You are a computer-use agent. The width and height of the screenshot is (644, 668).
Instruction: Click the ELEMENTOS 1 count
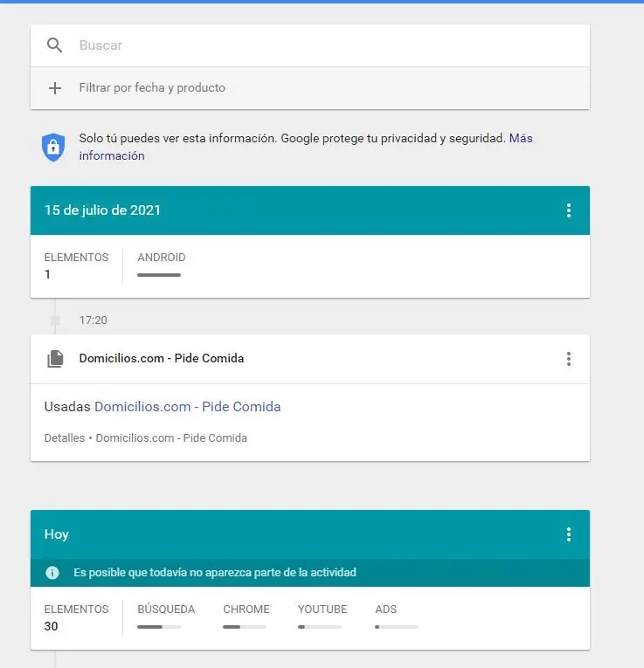click(x=76, y=265)
